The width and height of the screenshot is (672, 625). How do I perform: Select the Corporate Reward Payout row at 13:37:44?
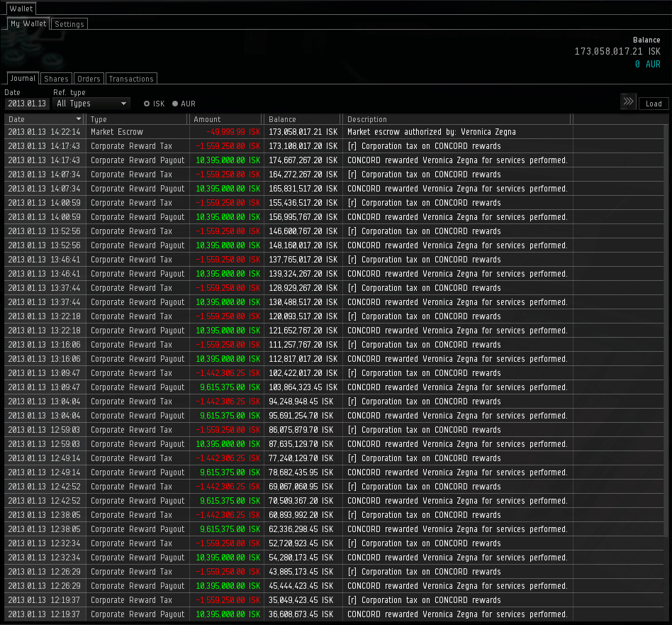334,302
